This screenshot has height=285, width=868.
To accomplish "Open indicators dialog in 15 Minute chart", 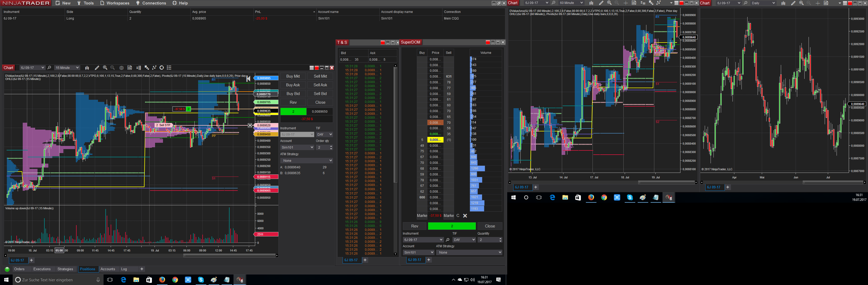I will [147, 68].
